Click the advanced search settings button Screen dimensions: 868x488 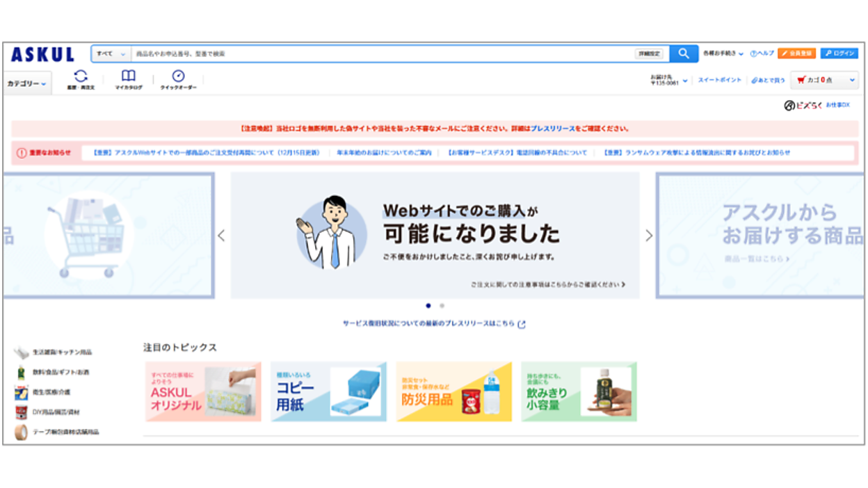tap(648, 54)
